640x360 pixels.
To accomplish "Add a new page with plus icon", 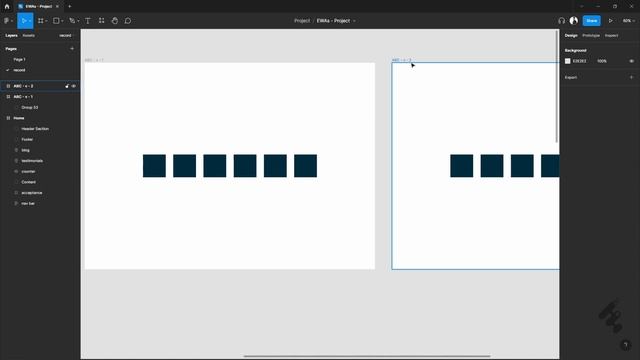I will pyautogui.click(x=72, y=49).
